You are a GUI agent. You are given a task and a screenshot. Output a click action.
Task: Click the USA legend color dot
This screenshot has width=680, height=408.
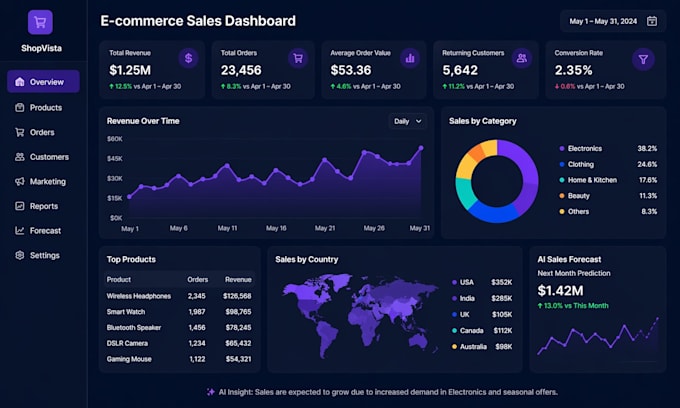click(454, 282)
